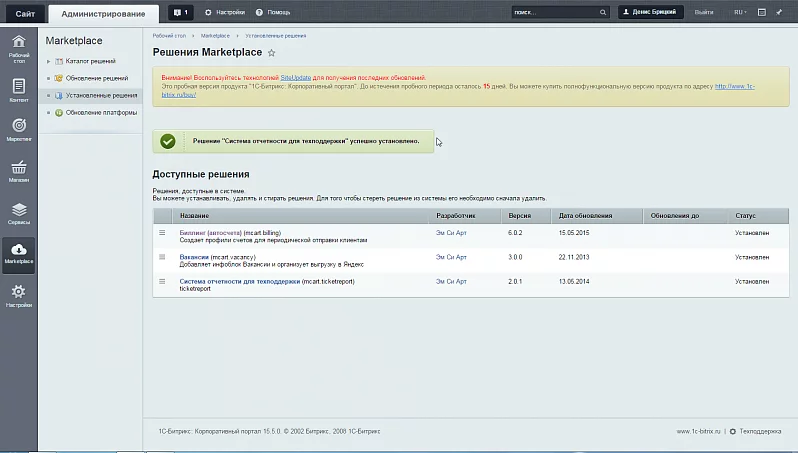Image resolution: width=798 pixels, height=453 pixels.
Task: Click the notifications counter icon
Action: click(181, 12)
